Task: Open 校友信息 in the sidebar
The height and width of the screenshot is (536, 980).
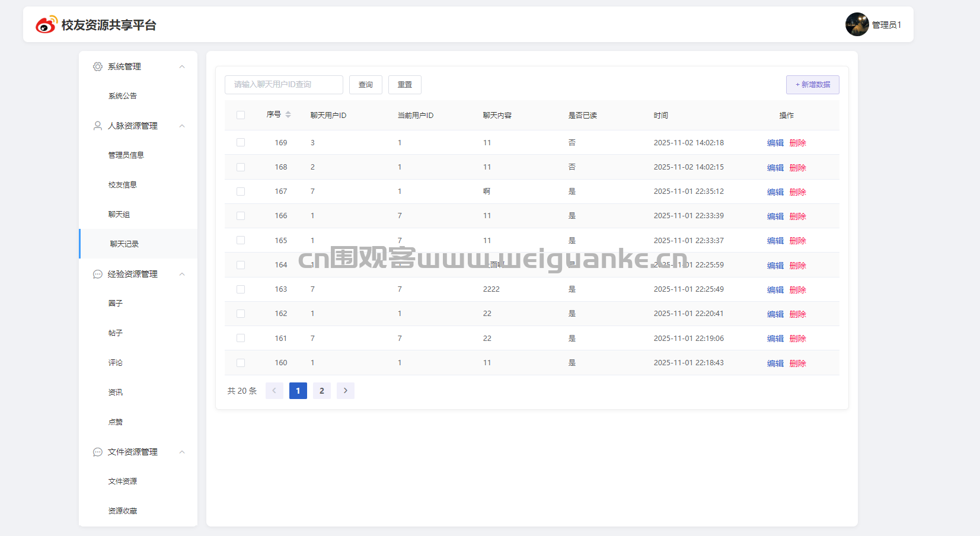Action: [123, 185]
